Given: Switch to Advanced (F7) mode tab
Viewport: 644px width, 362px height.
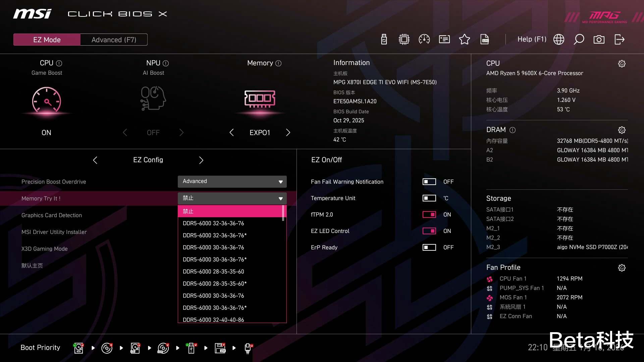Looking at the screenshot, I should pyautogui.click(x=114, y=40).
